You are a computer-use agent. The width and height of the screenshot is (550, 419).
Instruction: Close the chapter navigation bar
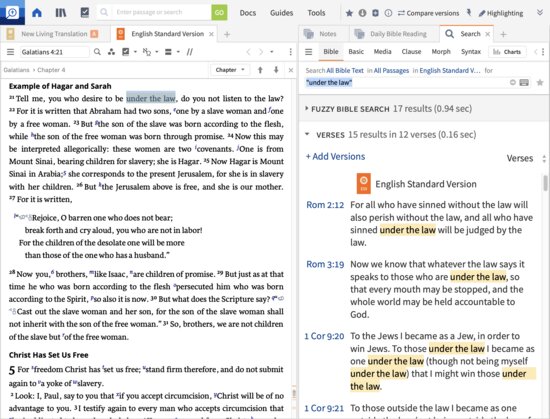(291, 70)
